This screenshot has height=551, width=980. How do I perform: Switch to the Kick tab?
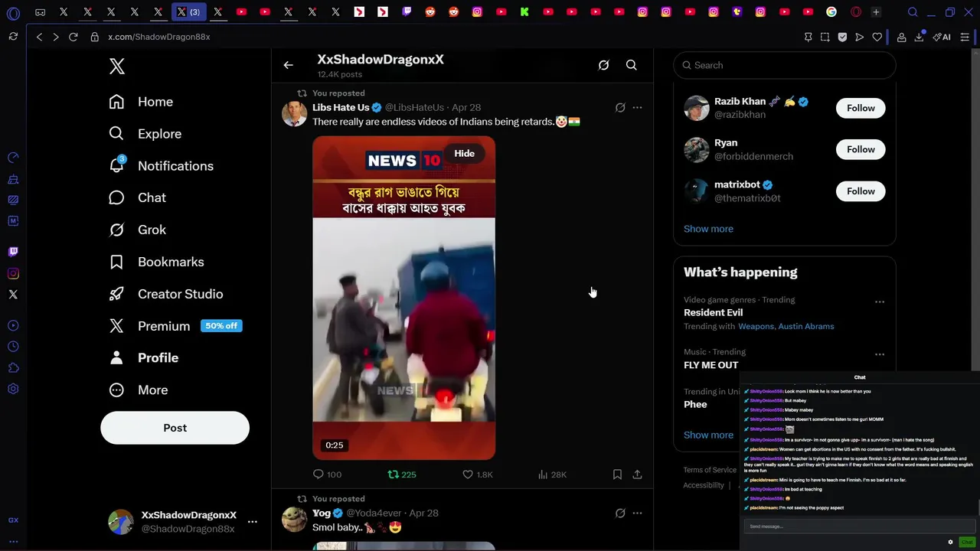[524, 12]
